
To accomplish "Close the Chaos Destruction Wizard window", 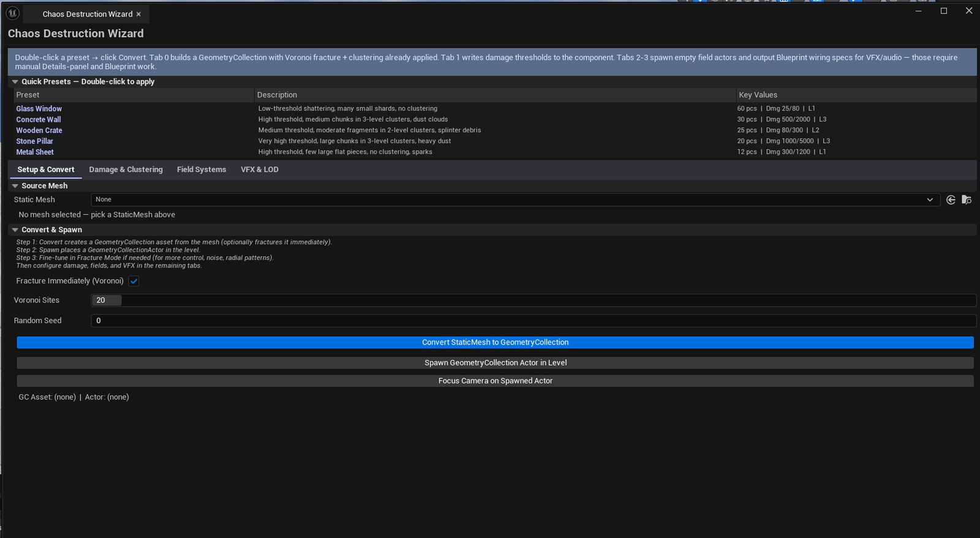I will [969, 11].
